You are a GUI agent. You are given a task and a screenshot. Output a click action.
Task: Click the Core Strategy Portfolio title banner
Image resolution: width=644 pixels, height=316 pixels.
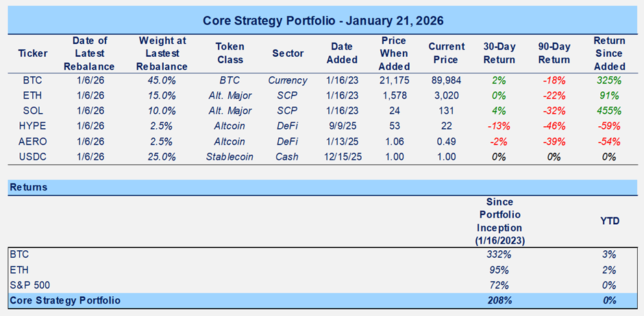(x=323, y=21)
